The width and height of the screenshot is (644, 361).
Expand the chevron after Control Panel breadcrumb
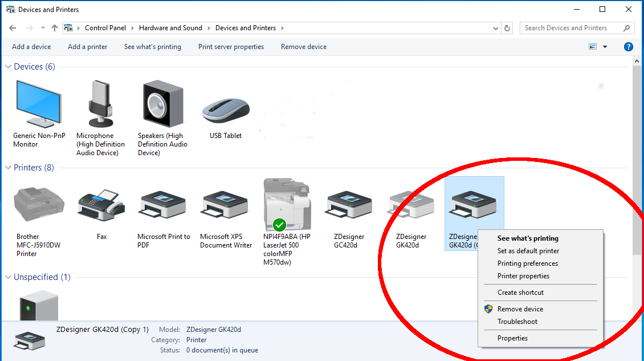[132, 28]
